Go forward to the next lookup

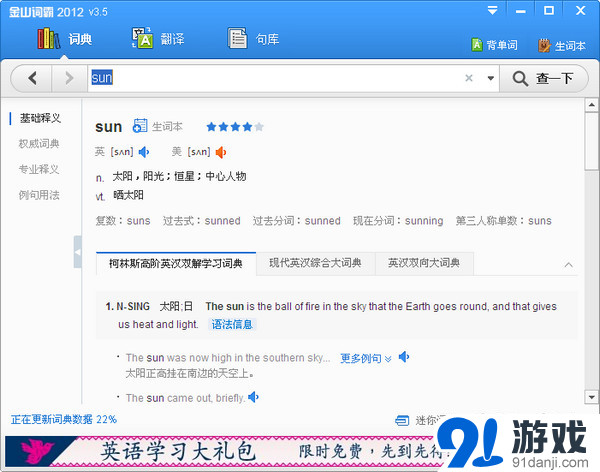pyautogui.click(x=69, y=78)
